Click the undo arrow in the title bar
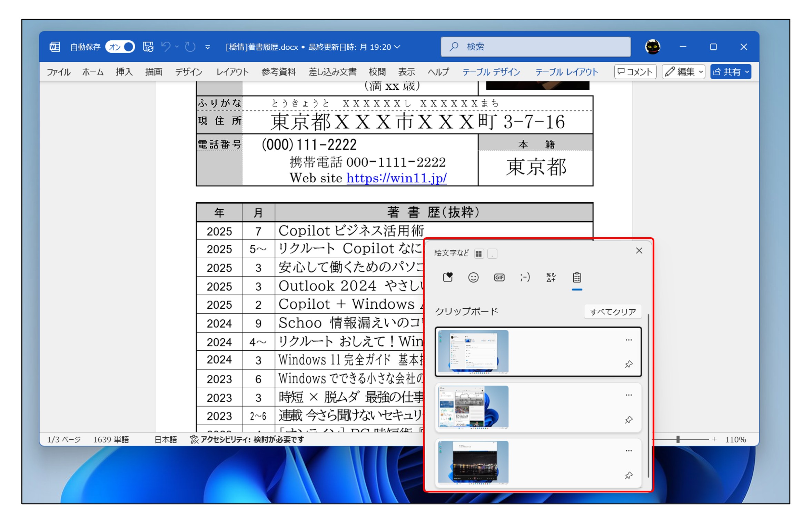 (166, 47)
